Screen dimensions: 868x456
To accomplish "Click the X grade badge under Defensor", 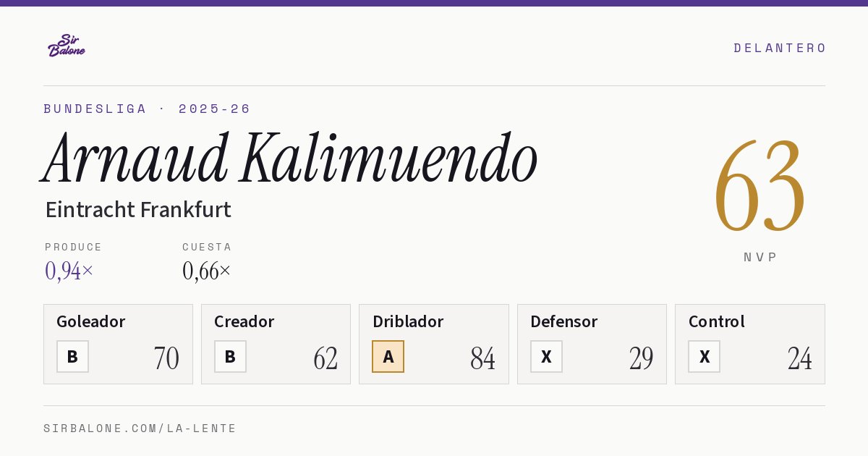I will [546, 357].
